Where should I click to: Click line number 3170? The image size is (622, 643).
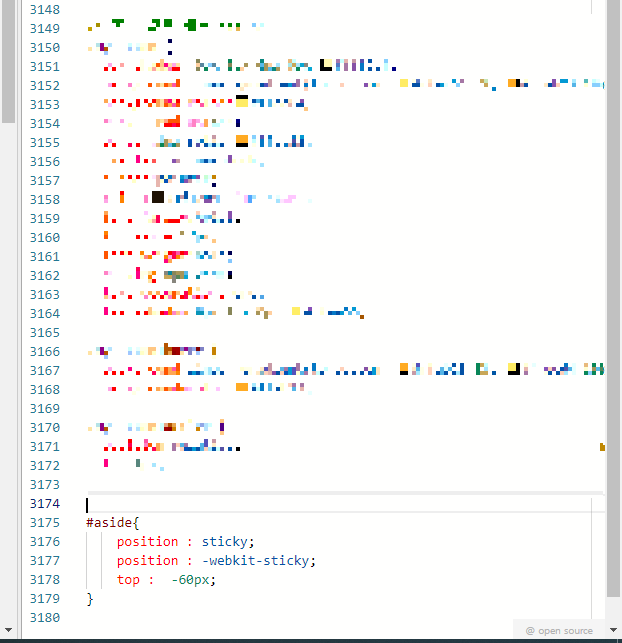point(45,428)
